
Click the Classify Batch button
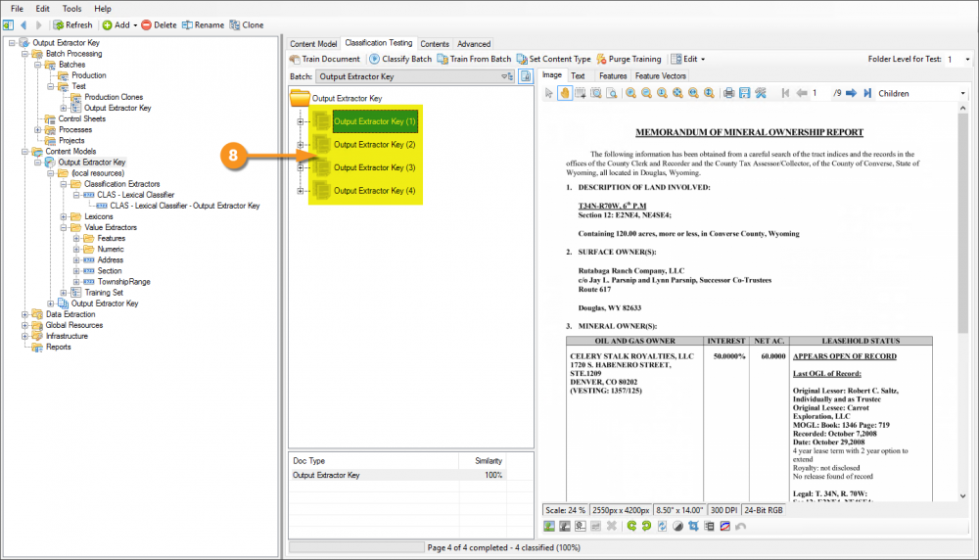pos(400,59)
